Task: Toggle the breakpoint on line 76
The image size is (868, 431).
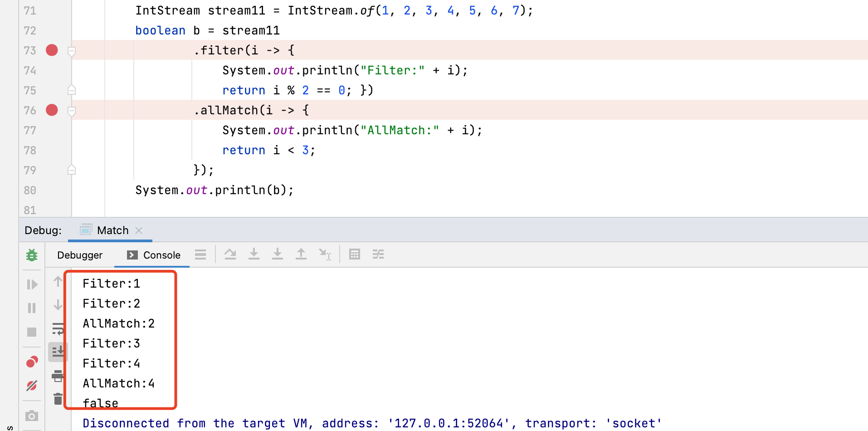Action: [52, 110]
